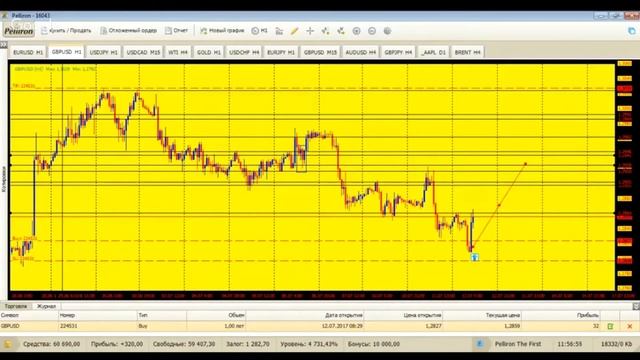Click Уровень: 4 731,43% status value
Viewport: 640px width, 360px height.
[x=309, y=344]
